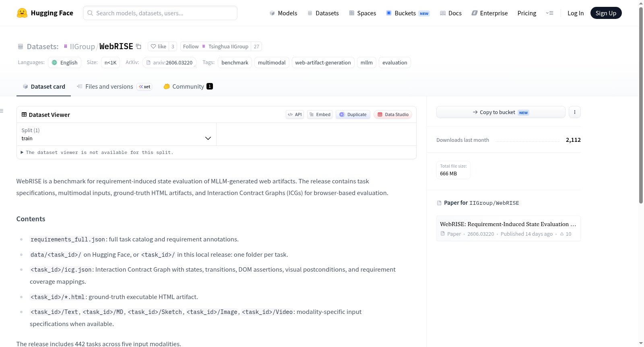Select the English language tag

64,62
